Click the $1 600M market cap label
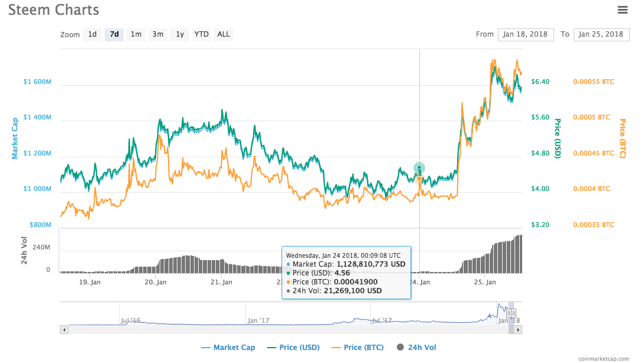The height and width of the screenshot is (363, 644). [x=37, y=82]
